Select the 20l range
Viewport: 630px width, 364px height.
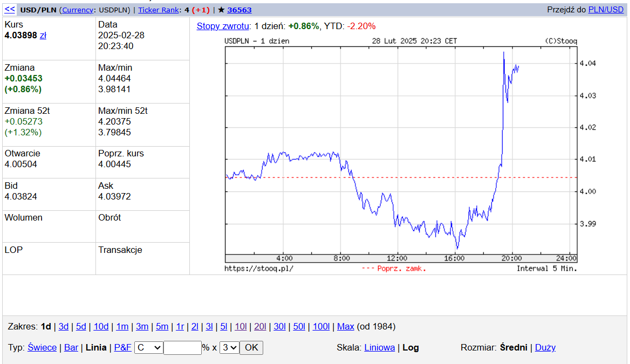pyautogui.click(x=260, y=327)
